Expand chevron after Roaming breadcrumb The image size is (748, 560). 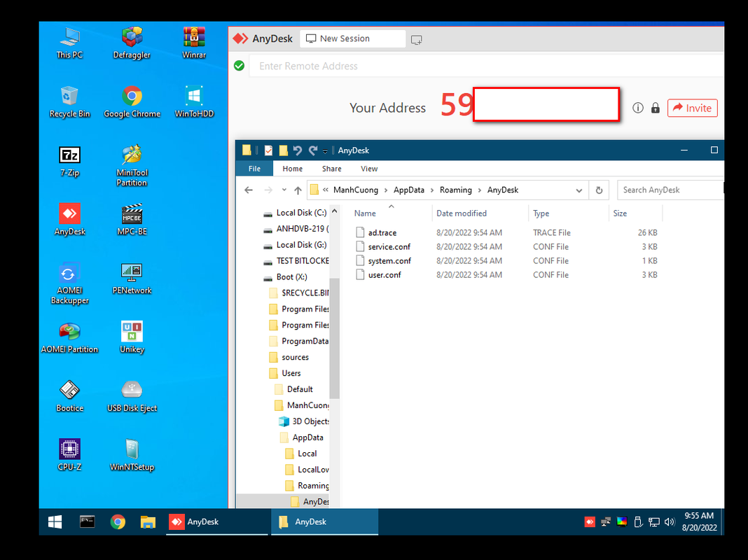[x=480, y=190]
